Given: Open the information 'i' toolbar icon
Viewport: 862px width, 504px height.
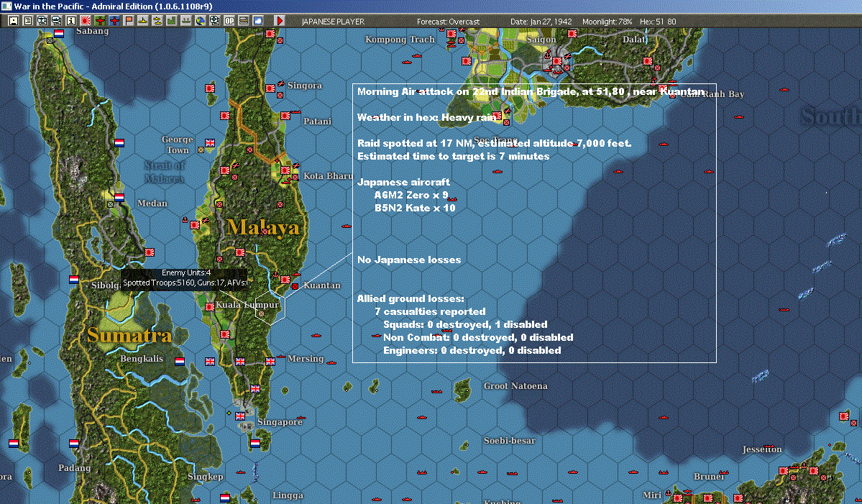Looking at the screenshot, I should [71, 21].
